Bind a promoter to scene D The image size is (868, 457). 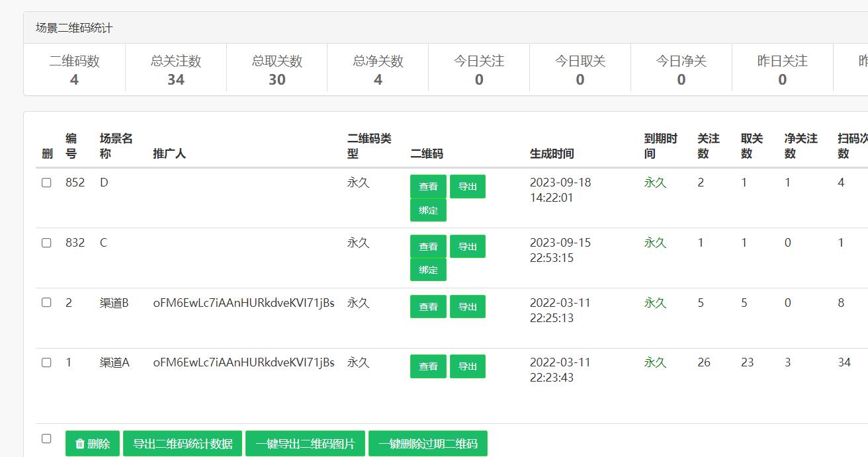(428, 210)
